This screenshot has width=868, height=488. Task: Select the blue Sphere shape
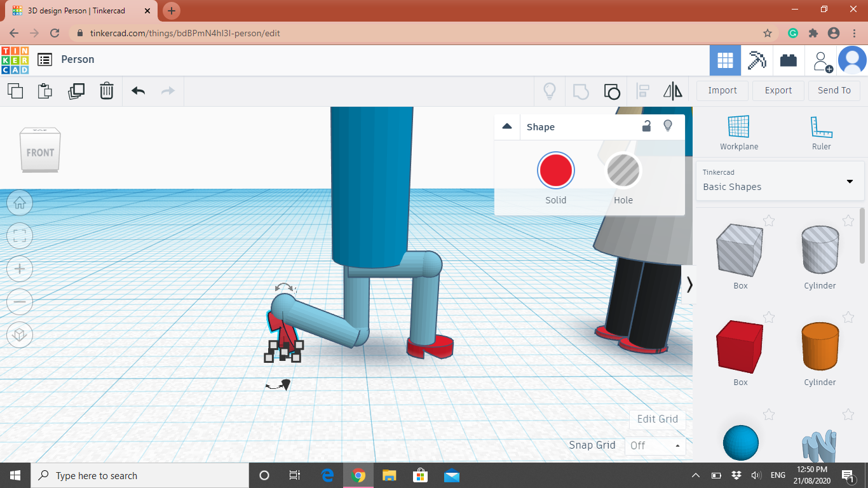(741, 443)
